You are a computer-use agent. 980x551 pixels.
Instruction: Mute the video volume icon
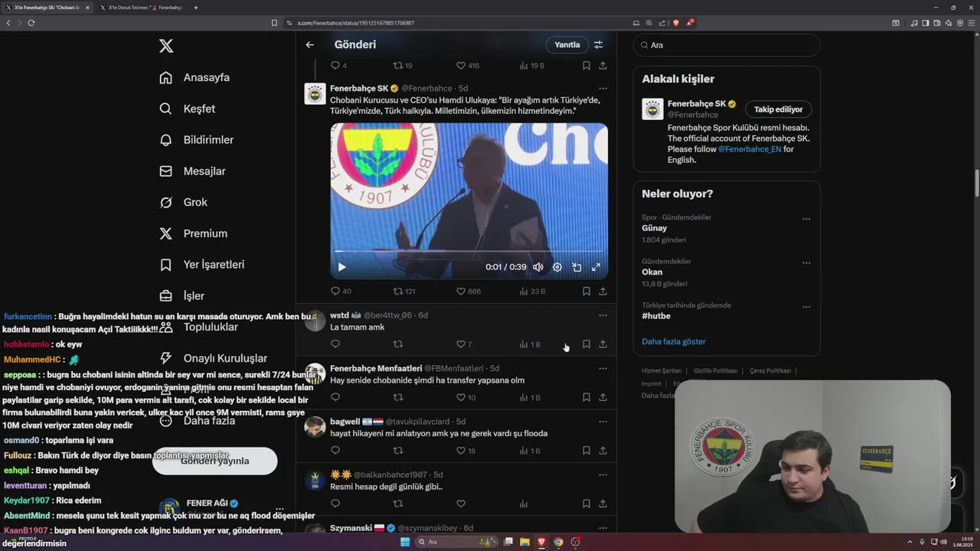click(x=538, y=267)
